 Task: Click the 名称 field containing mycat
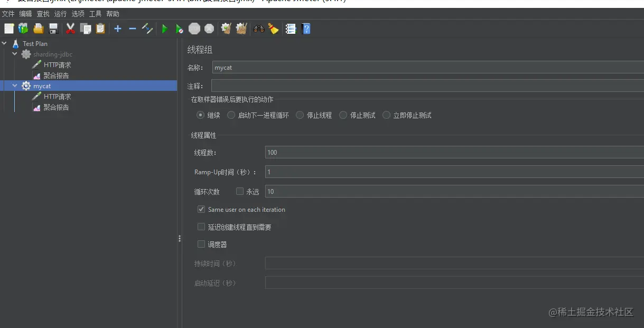(x=428, y=67)
